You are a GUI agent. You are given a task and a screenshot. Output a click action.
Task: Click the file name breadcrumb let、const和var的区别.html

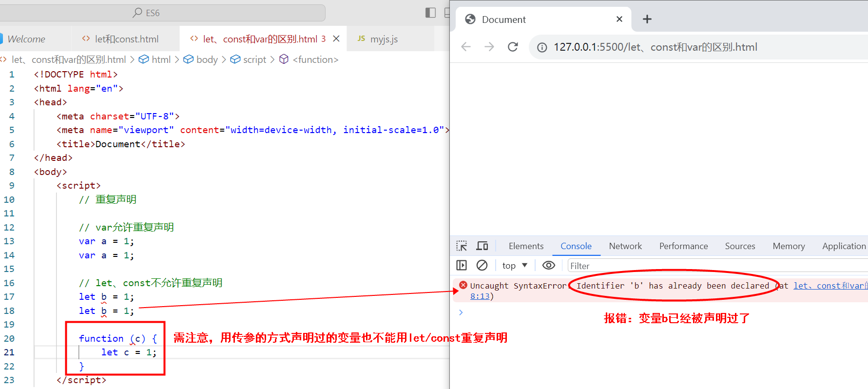pos(69,59)
